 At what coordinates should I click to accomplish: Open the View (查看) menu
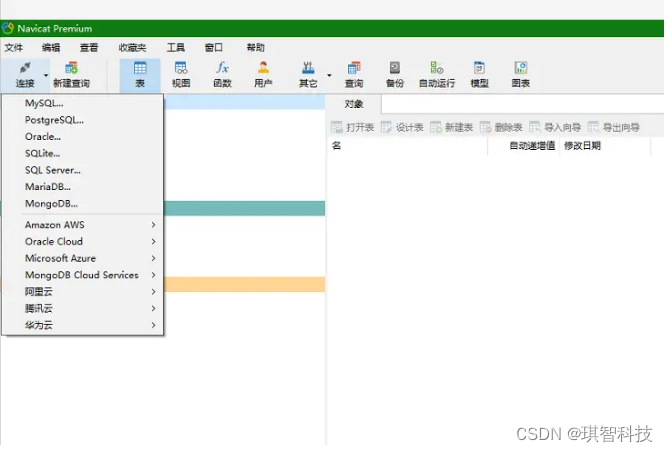pos(89,47)
